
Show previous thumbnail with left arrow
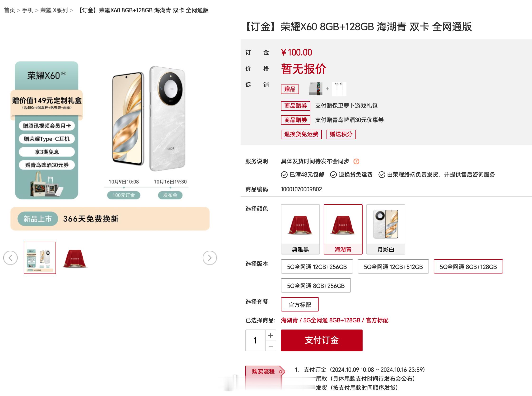point(10,258)
